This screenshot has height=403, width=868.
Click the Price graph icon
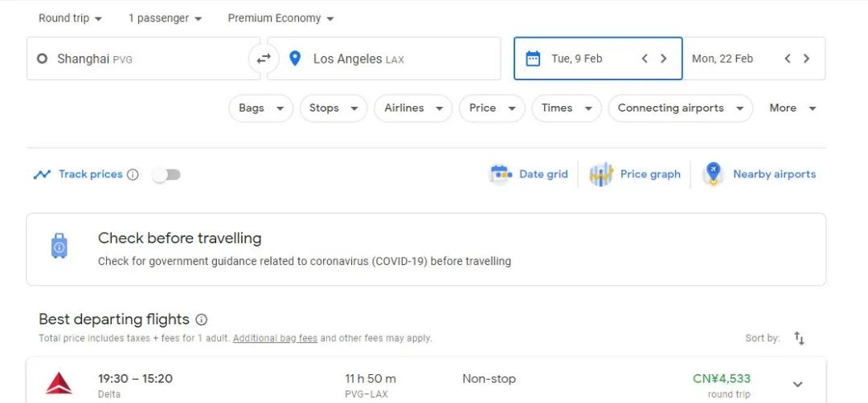(x=601, y=174)
